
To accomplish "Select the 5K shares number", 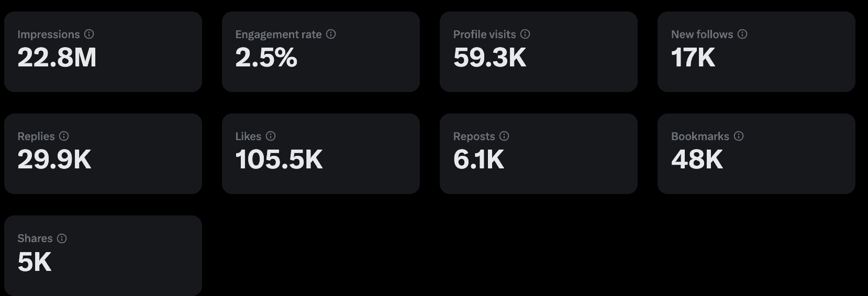I will click(35, 262).
